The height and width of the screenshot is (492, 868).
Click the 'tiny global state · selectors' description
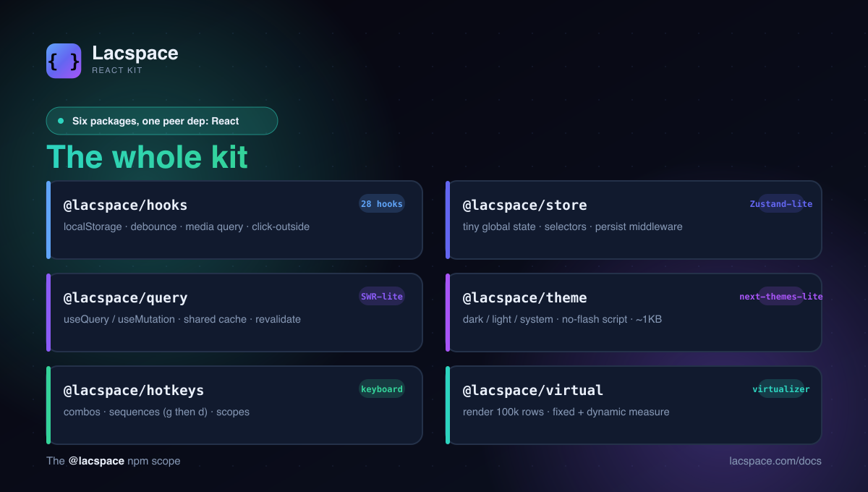point(573,226)
